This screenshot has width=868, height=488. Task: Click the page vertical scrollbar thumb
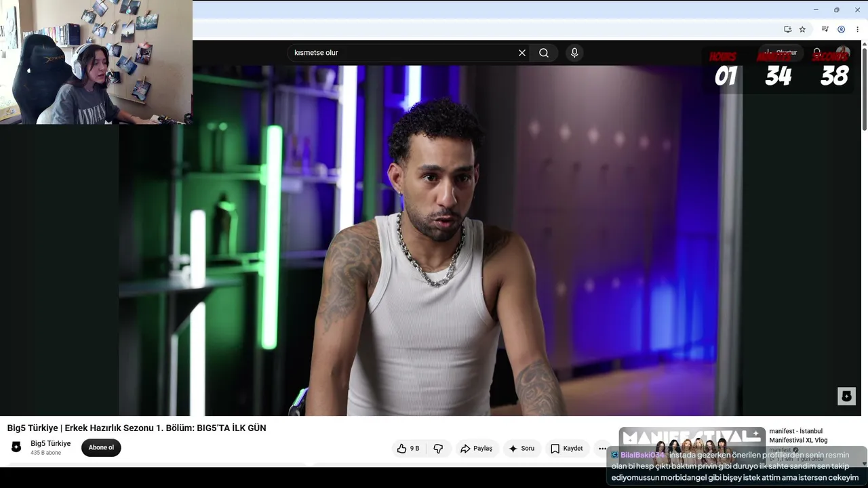(864, 88)
